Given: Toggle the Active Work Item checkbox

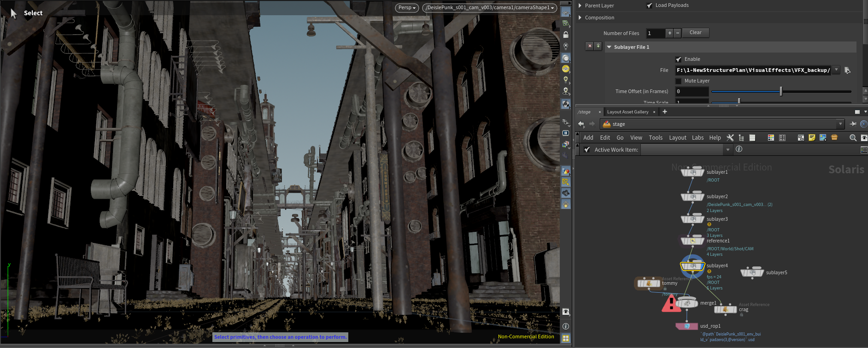Looking at the screenshot, I should click(x=587, y=150).
